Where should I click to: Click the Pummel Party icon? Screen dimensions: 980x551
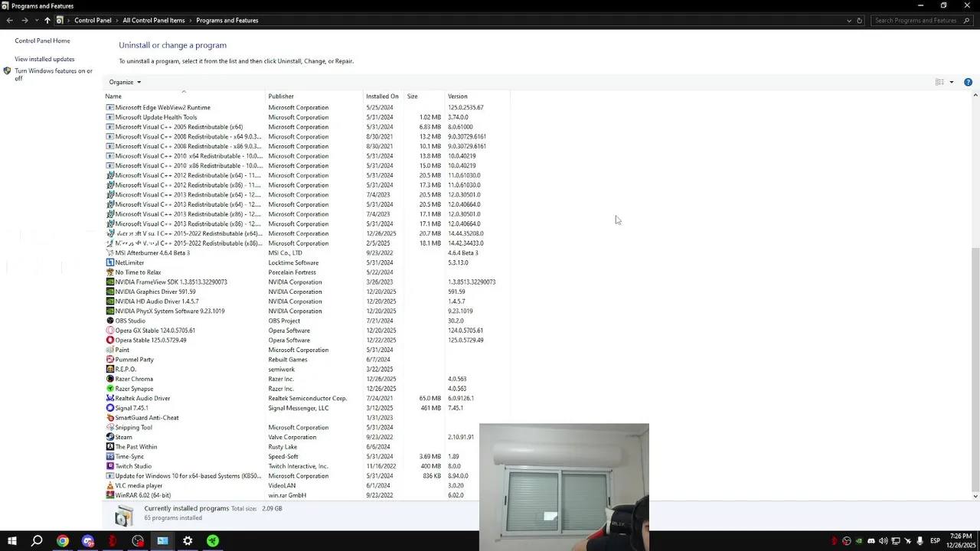(x=109, y=360)
